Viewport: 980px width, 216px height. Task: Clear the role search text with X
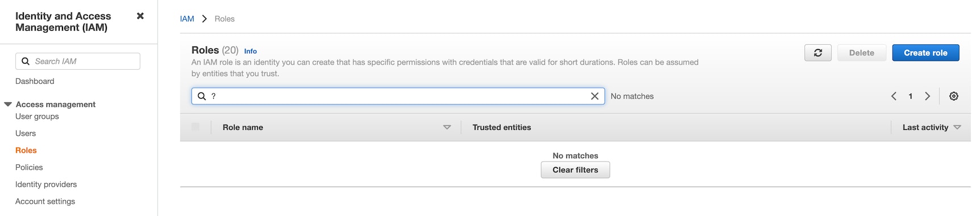click(x=595, y=96)
